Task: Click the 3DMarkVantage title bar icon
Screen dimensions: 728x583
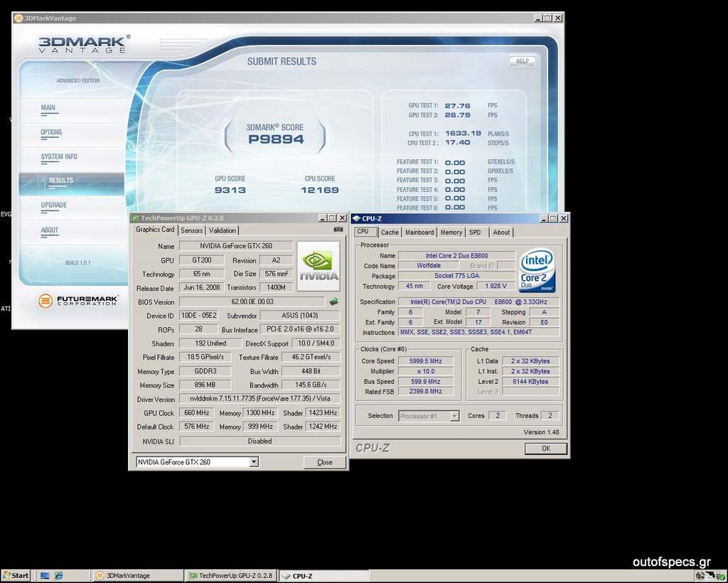Action: click(18, 18)
